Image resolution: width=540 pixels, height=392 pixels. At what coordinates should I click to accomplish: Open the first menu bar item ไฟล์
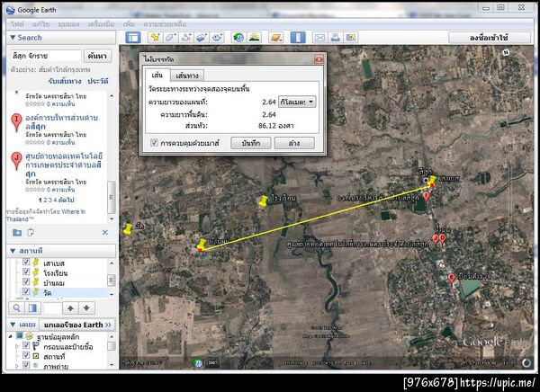click(x=17, y=24)
